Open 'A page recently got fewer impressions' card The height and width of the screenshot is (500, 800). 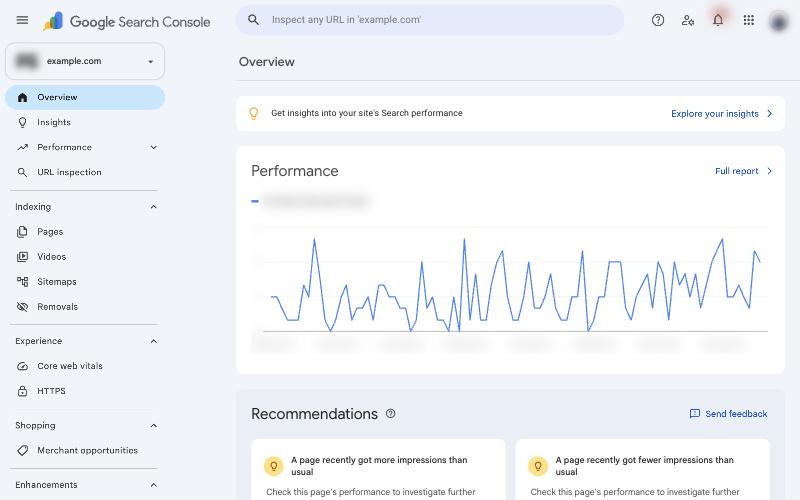point(642,469)
